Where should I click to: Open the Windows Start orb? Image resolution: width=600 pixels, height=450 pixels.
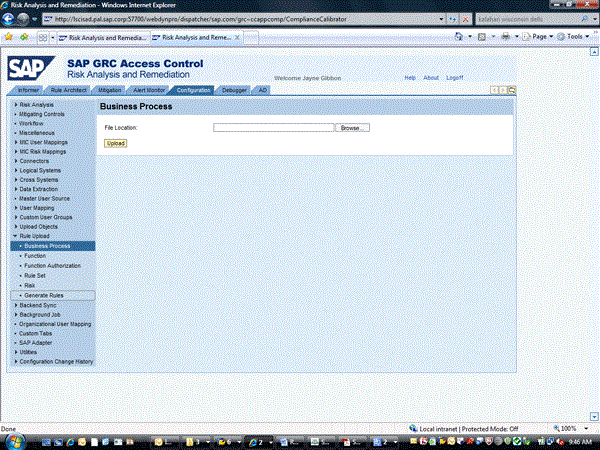tap(13, 440)
